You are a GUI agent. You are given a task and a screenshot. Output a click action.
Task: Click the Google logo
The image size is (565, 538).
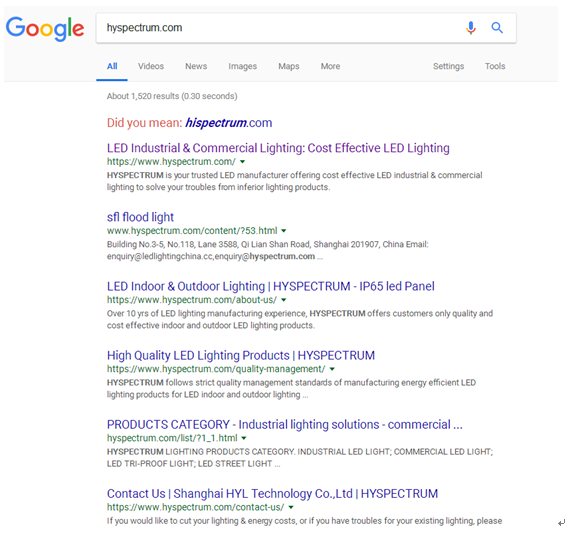click(x=45, y=28)
